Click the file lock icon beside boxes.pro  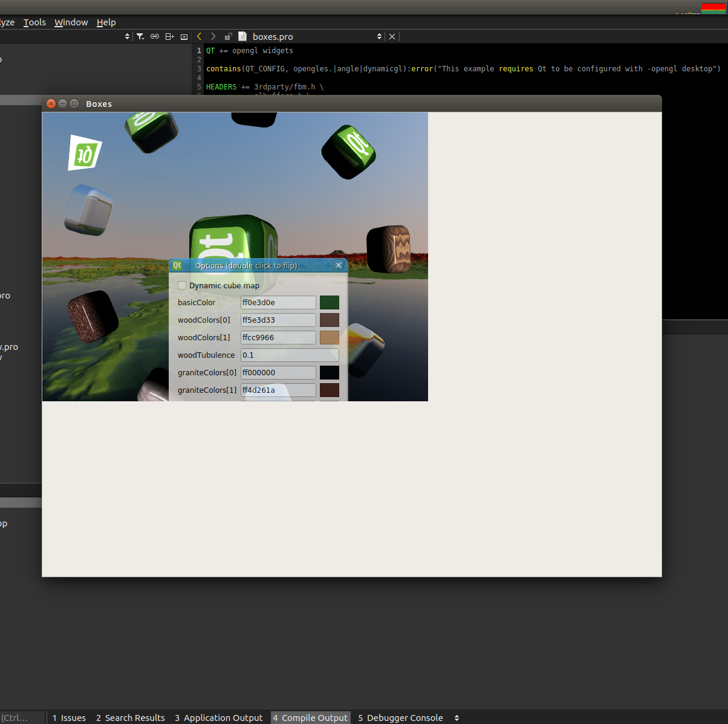click(x=228, y=36)
